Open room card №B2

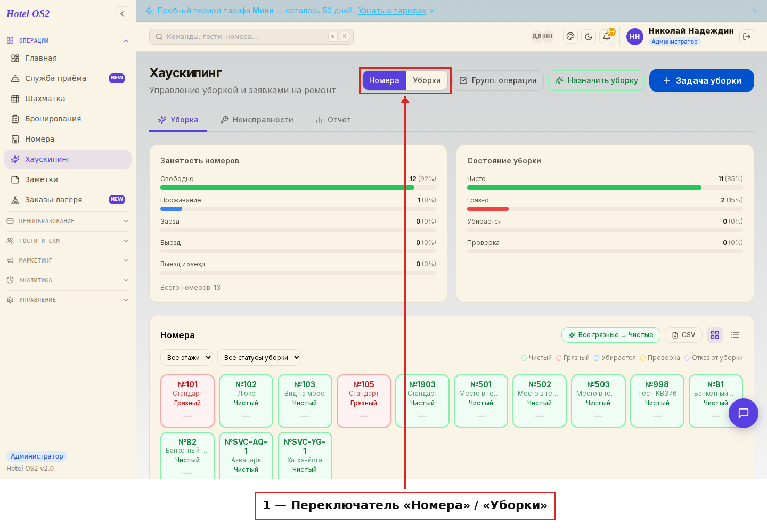pos(187,456)
